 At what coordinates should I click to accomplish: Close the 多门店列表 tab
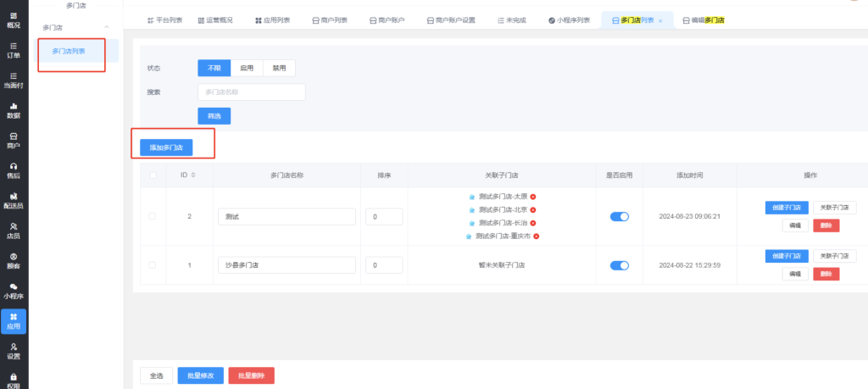point(660,19)
